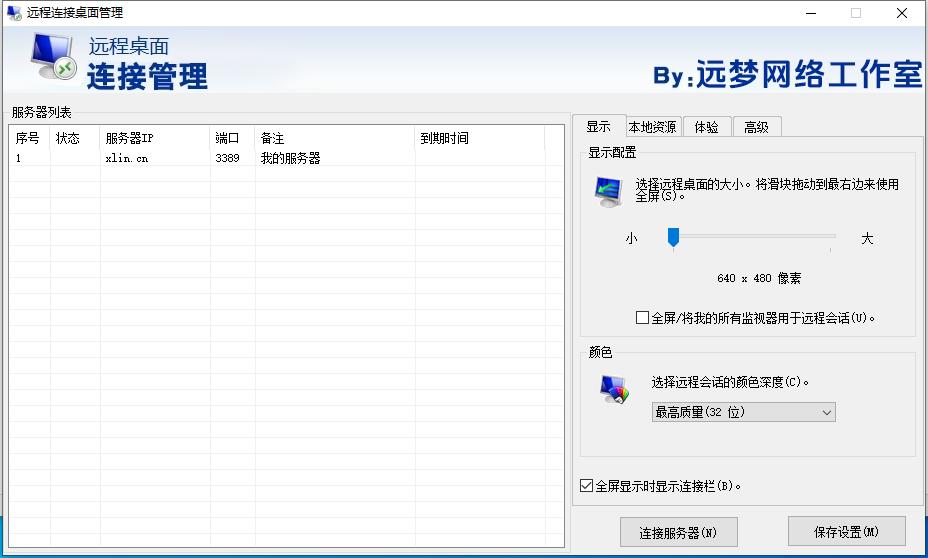The width and height of the screenshot is (928, 558).
Task: Click the title bar application icon
Action: tap(14, 12)
